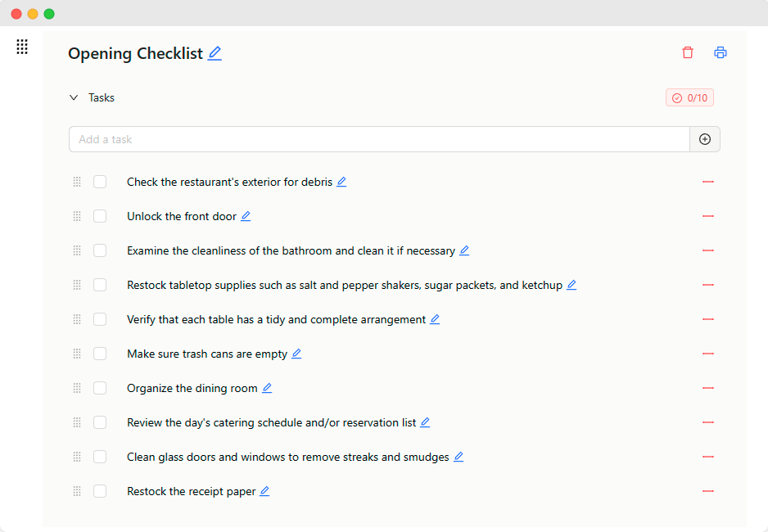Remove the 'Examine the cleanliness of the bathroom' task
768x532 pixels.
tap(708, 250)
